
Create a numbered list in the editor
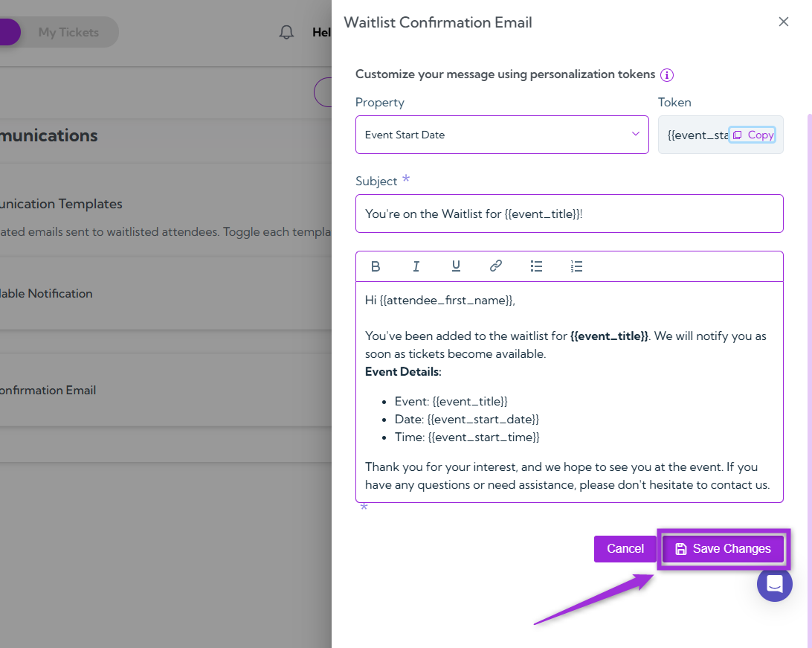[576, 266]
